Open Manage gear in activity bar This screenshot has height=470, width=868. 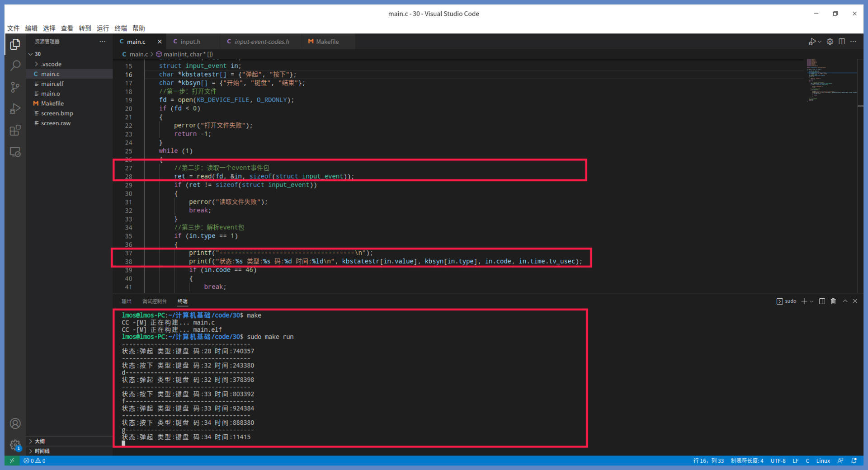pyautogui.click(x=15, y=445)
